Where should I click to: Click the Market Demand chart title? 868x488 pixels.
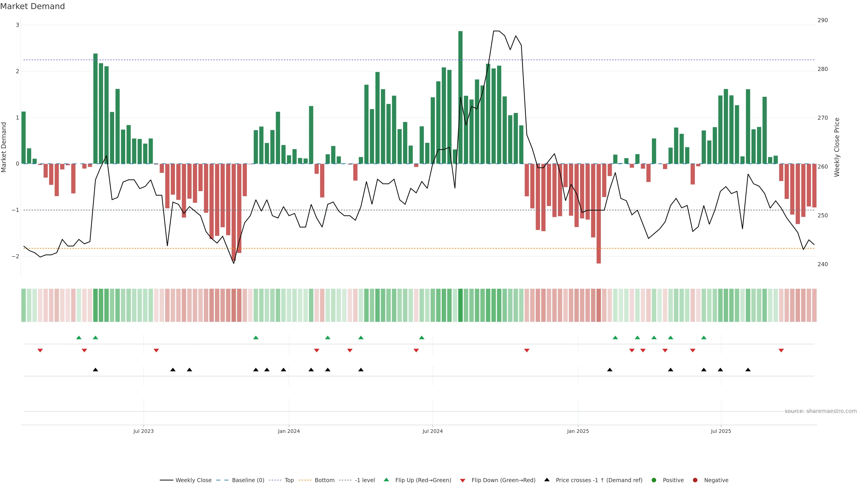(x=33, y=6)
